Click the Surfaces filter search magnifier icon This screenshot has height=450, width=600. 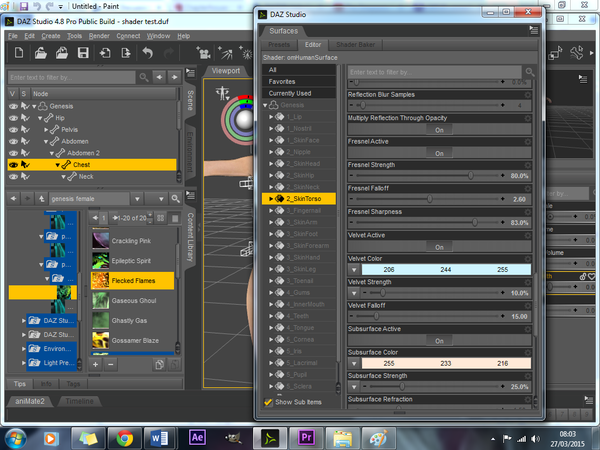point(530,72)
